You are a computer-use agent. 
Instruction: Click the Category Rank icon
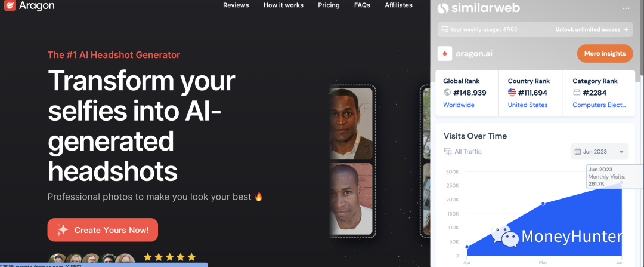(x=577, y=93)
